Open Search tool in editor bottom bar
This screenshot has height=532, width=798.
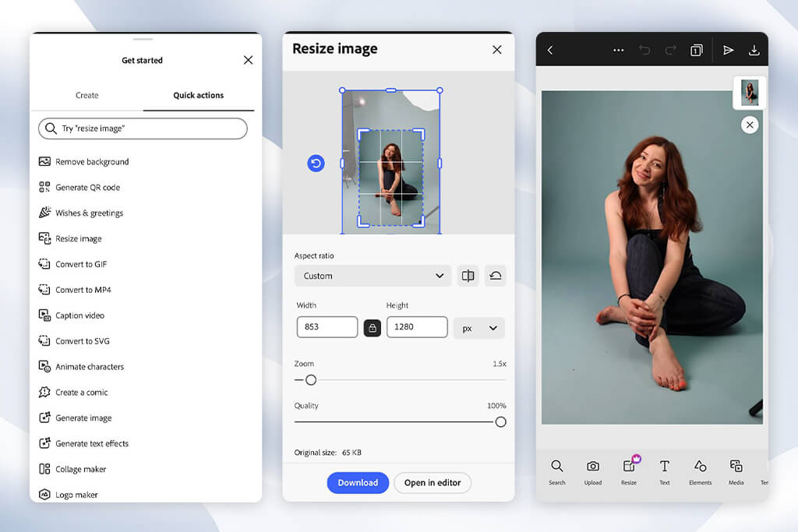(x=556, y=472)
